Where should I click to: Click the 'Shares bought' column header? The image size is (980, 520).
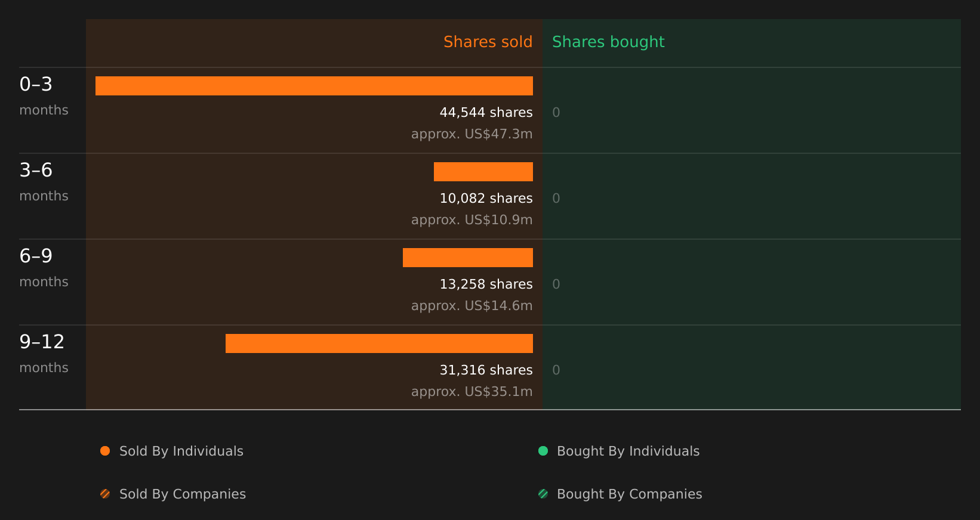(x=608, y=42)
